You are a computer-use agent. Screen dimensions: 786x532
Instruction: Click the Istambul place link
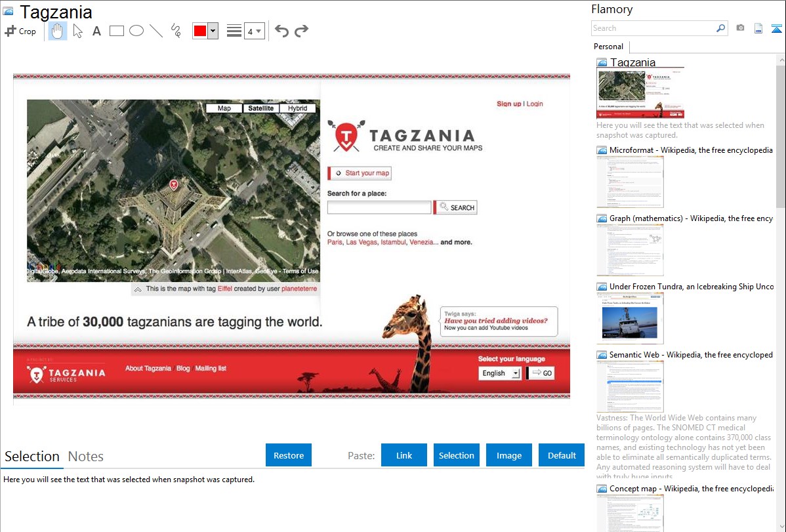pos(393,242)
